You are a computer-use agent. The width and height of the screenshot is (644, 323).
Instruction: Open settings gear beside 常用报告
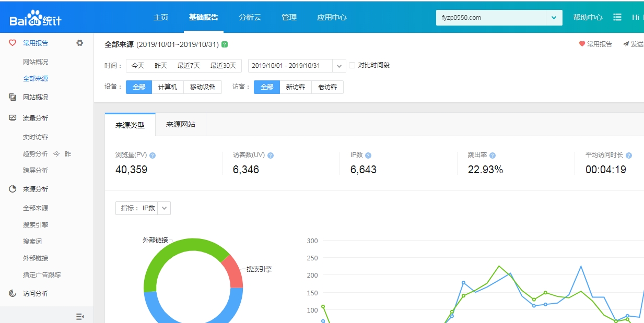[x=80, y=43]
